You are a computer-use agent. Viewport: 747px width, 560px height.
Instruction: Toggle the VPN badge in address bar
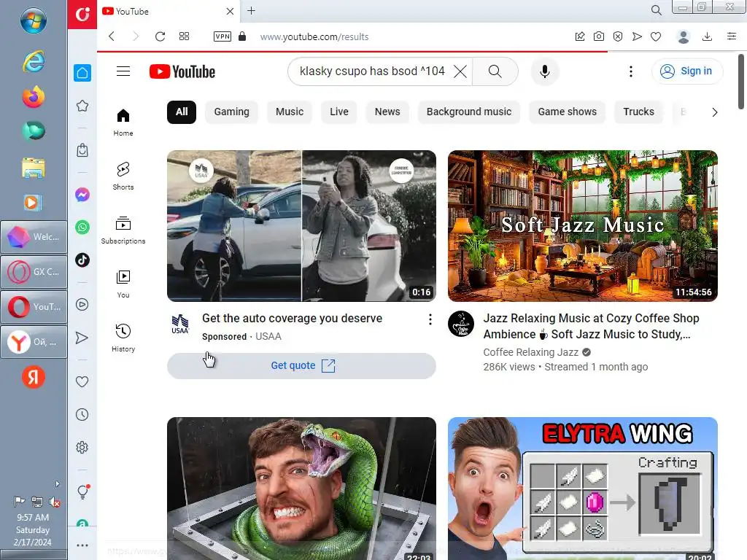point(222,36)
